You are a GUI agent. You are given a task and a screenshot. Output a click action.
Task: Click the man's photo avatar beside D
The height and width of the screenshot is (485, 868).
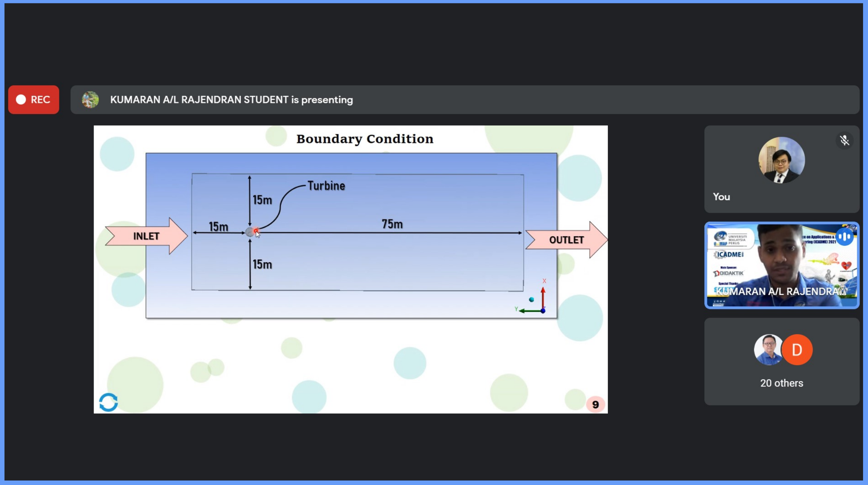pyautogui.click(x=768, y=350)
